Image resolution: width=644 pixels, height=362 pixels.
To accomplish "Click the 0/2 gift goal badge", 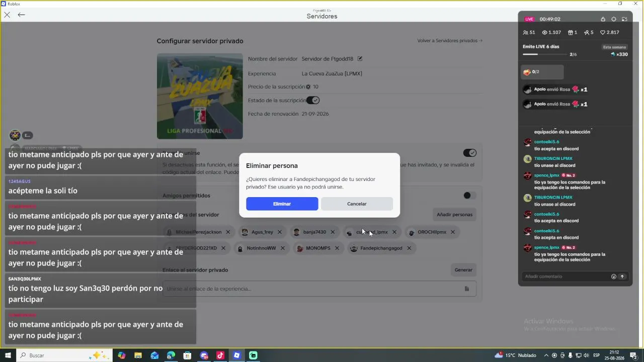I will pos(542,72).
